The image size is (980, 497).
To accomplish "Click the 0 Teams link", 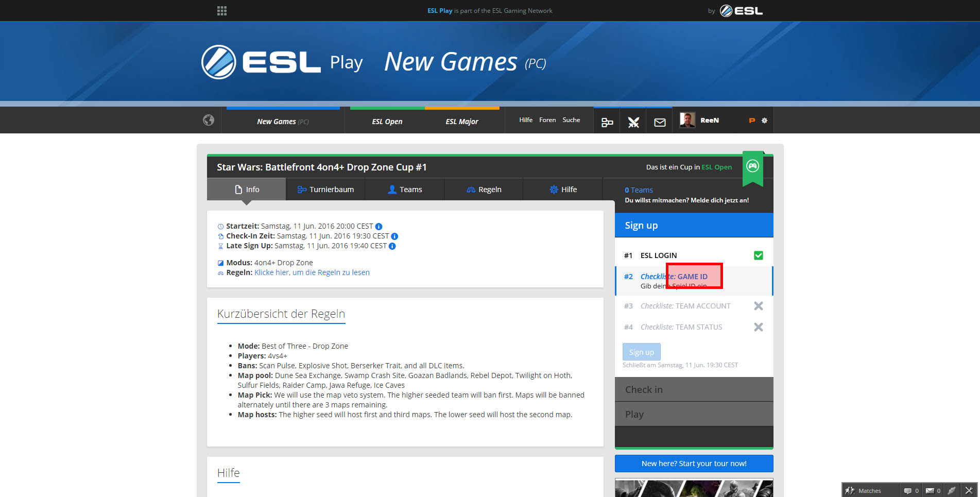I will (x=639, y=190).
